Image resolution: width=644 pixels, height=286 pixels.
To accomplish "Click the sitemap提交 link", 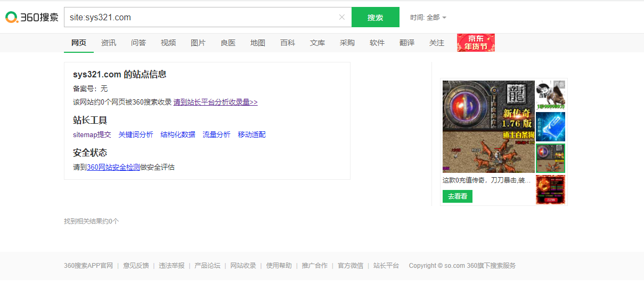I will pyautogui.click(x=92, y=134).
